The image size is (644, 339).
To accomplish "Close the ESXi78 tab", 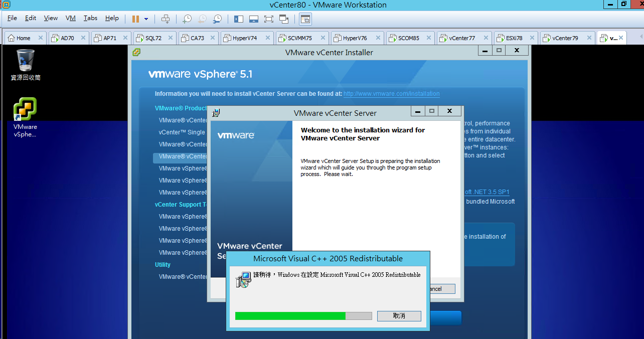I will coord(532,38).
